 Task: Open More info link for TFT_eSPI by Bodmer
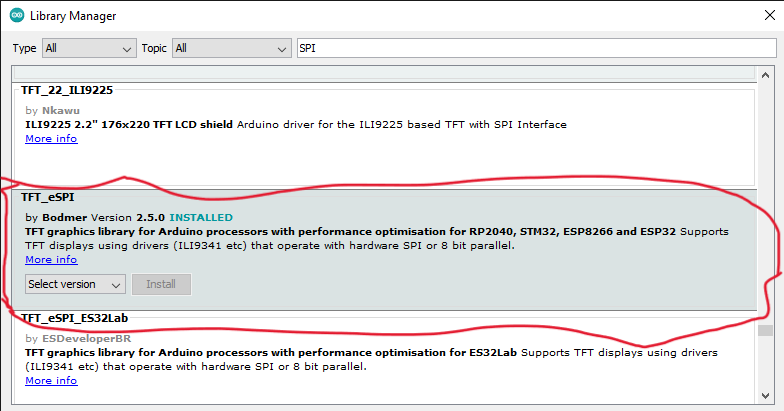[x=51, y=260]
